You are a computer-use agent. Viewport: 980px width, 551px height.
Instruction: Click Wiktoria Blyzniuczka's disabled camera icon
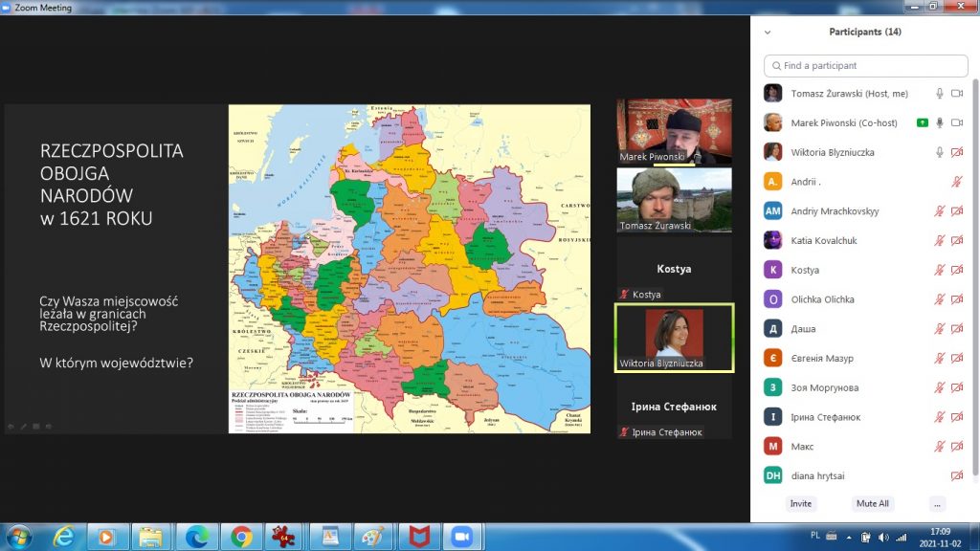[x=956, y=152]
